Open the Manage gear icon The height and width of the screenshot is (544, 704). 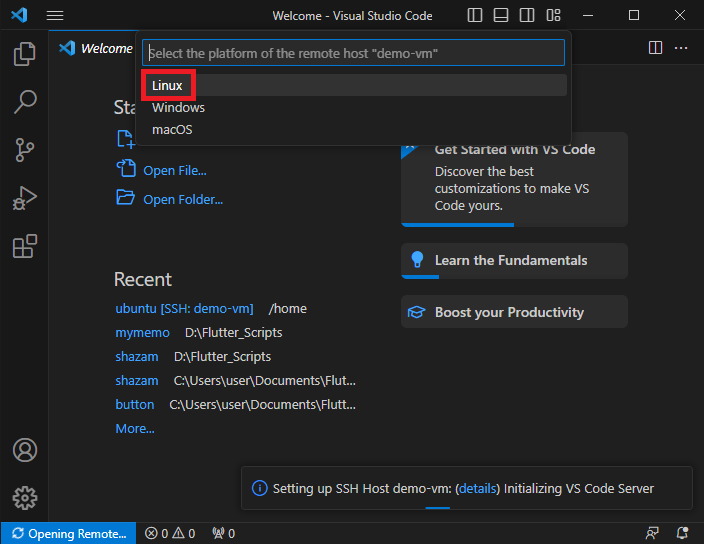(25, 498)
